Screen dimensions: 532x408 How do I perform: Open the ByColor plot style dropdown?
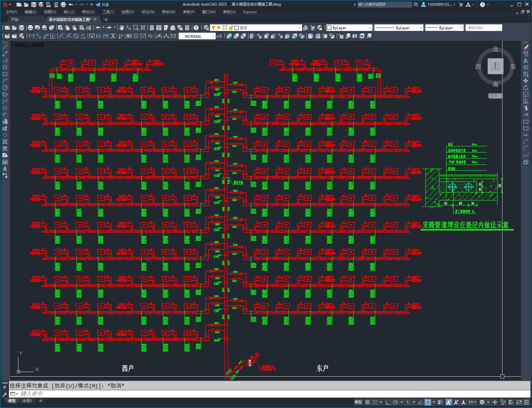[x=484, y=28]
